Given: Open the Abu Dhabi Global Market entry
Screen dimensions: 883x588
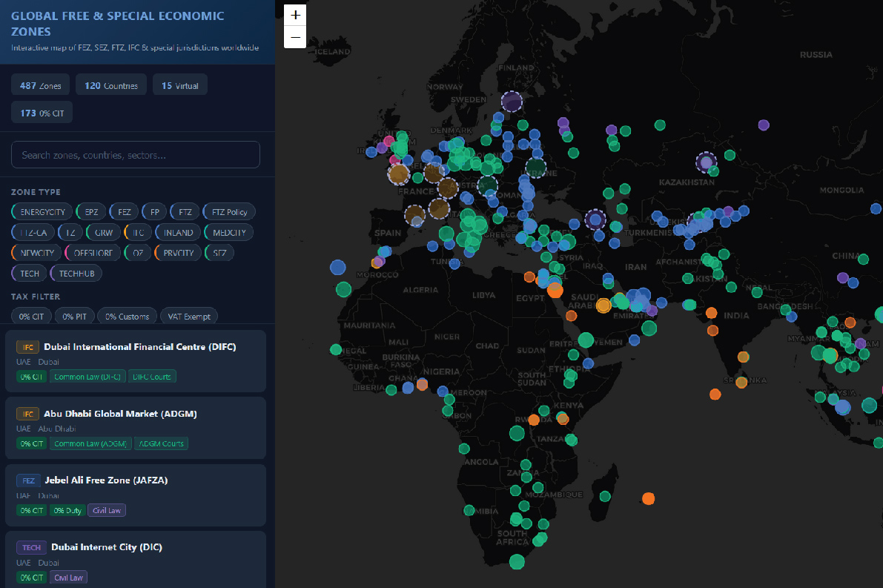Looking at the screenshot, I should 120,413.
